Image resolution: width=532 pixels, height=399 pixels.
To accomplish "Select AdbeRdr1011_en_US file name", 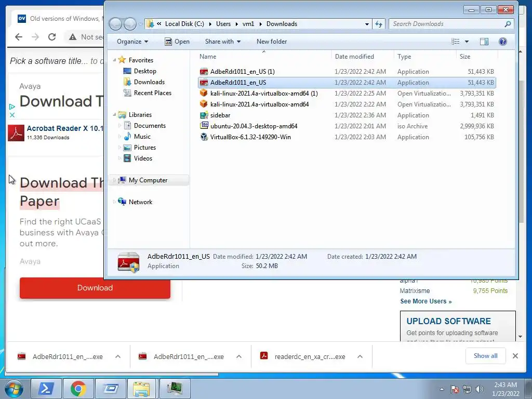I will point(238,83).
